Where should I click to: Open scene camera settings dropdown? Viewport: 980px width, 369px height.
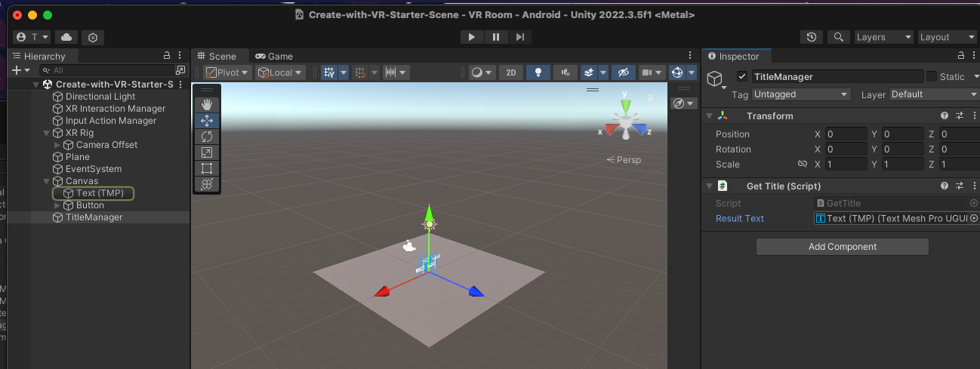(651, 72)
